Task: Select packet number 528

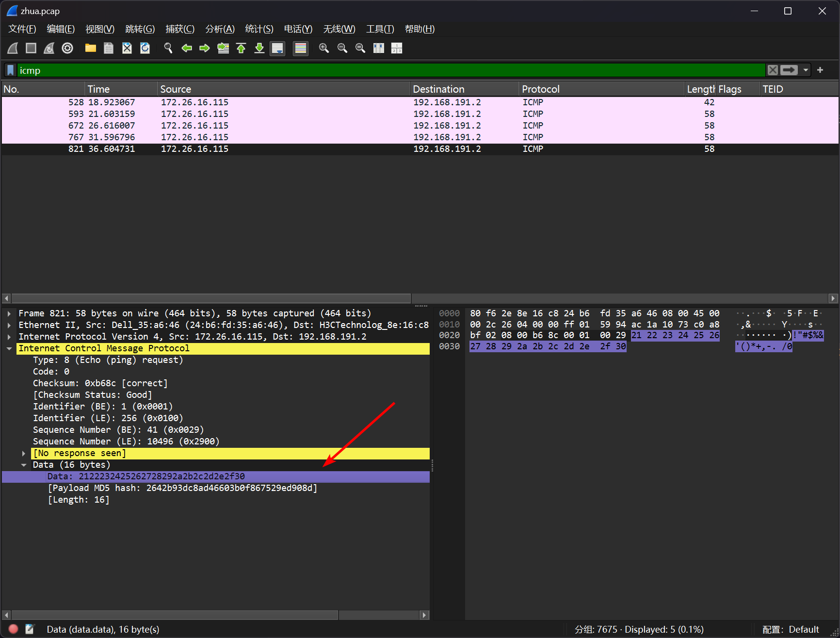Action: click(x=420, y=102)
